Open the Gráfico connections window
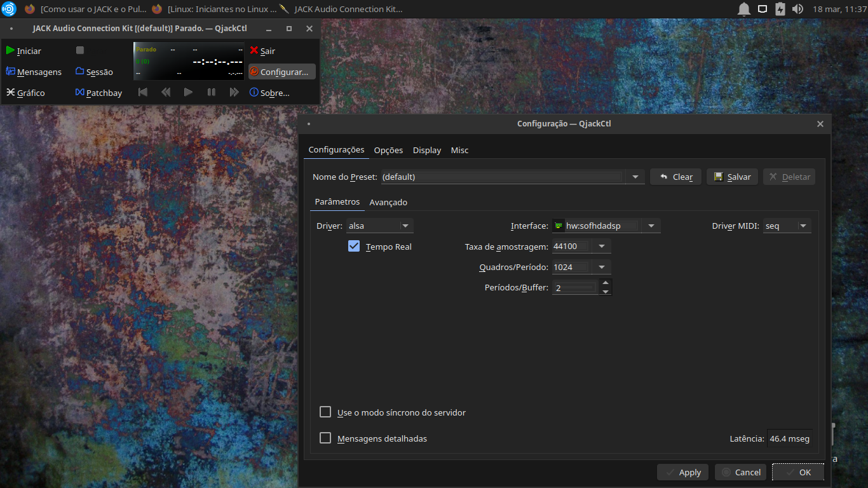The height and width of the screenshot is (488, 868). click(x=26, y=93)
